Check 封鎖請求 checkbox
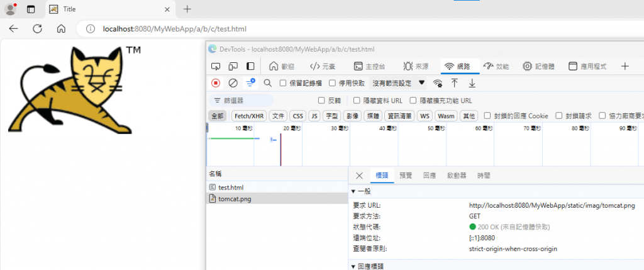Screen dimensions: 644x270 tap(559, 116)
